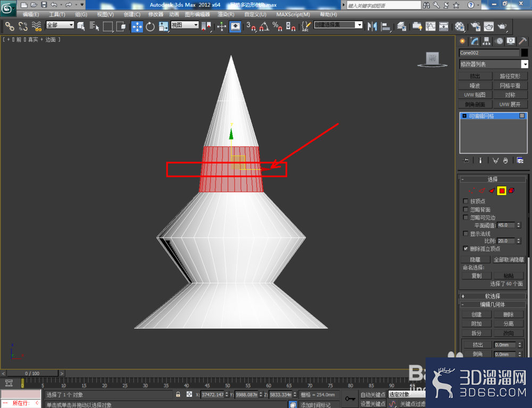Click the Mirror tool icon
This screenshot has height=408, width=532.
pos(372,27)
